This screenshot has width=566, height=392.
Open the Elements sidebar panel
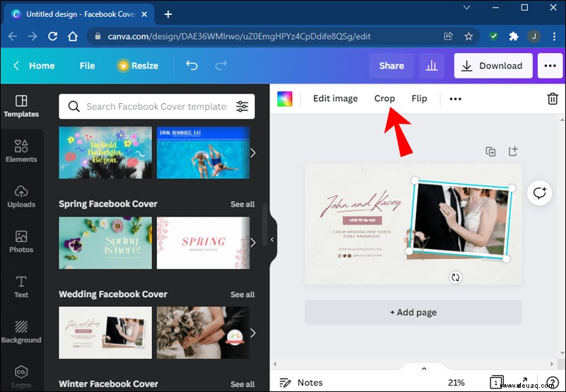[x=21, y=151]
